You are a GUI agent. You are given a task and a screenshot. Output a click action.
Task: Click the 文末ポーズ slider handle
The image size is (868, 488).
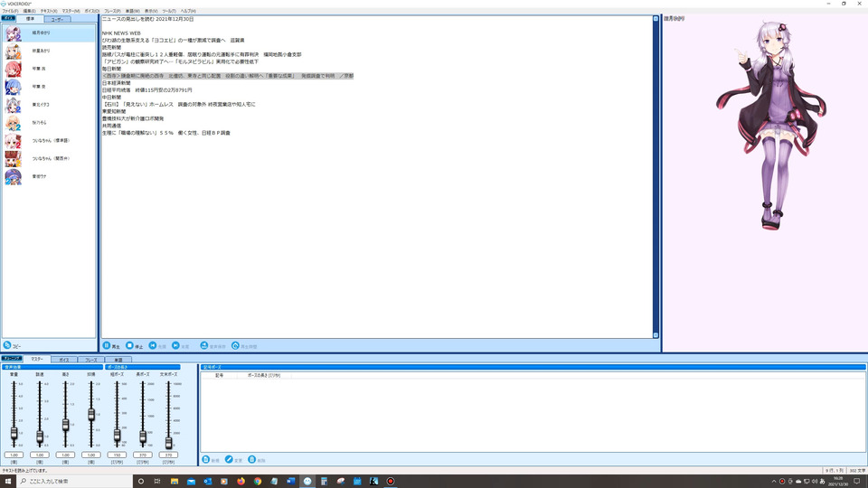(168, 443)
